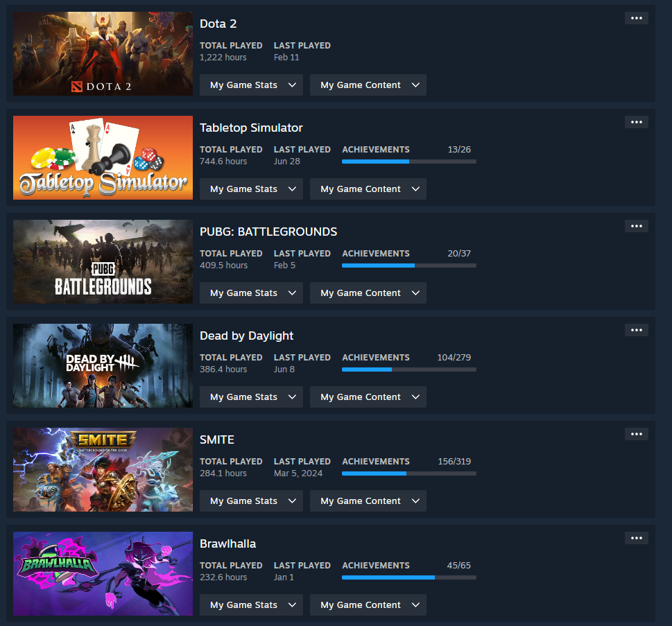Click the SMITE game title

tap(217, 440)
